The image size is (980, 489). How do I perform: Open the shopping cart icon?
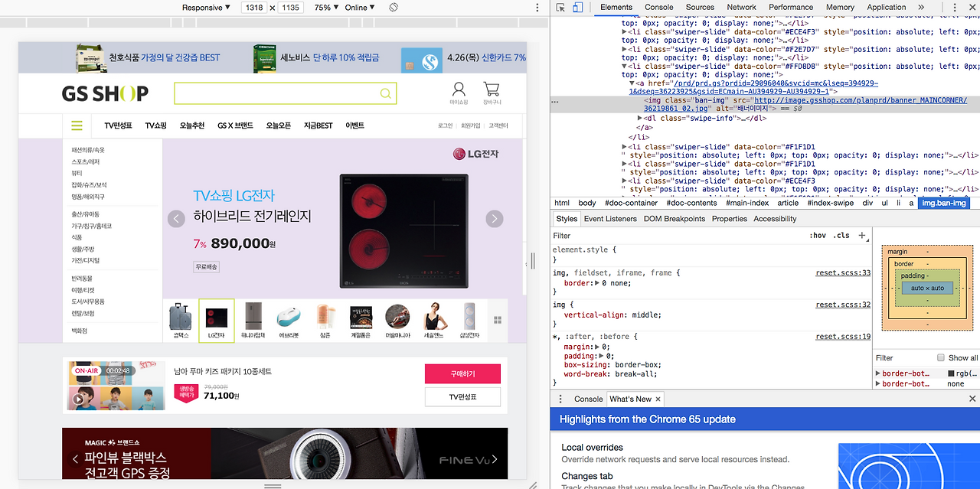492,90
